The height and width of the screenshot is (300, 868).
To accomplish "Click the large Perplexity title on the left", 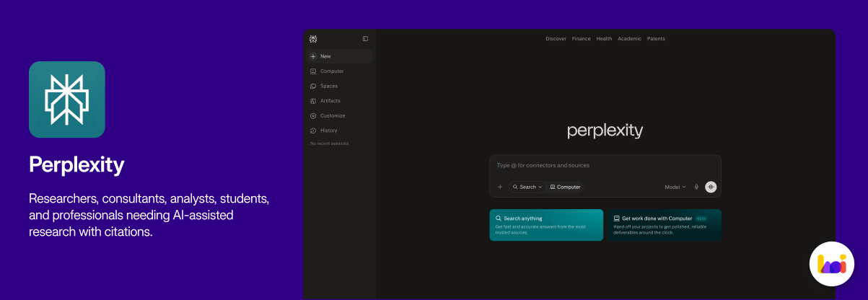I will [x=76, y=166].
